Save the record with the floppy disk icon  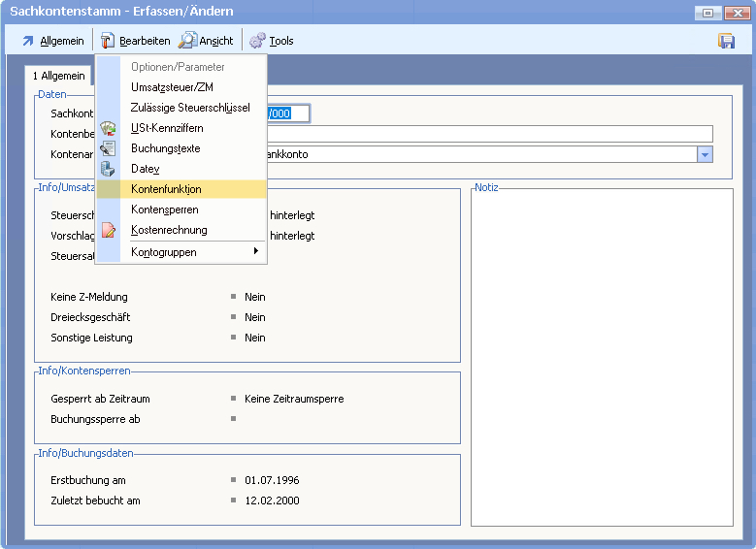pos(726,41)
